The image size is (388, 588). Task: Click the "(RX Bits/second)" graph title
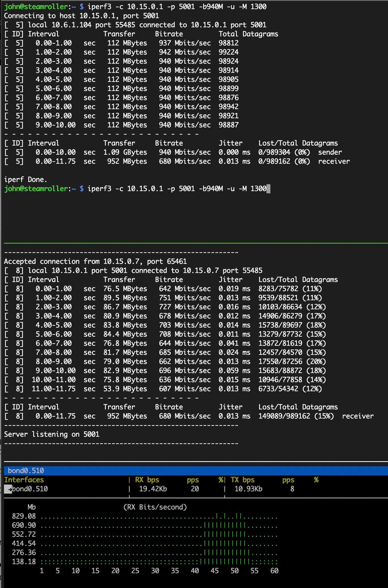click(x=155, y=507)
